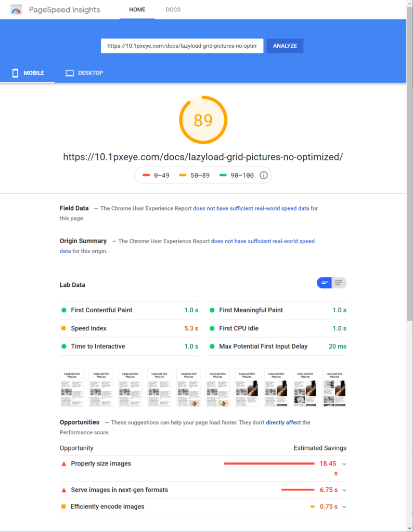The height and width of the screenshot is (532, 413).
Task: Click the URL input field
Action: pyautogui.click(x=182, y=46)
